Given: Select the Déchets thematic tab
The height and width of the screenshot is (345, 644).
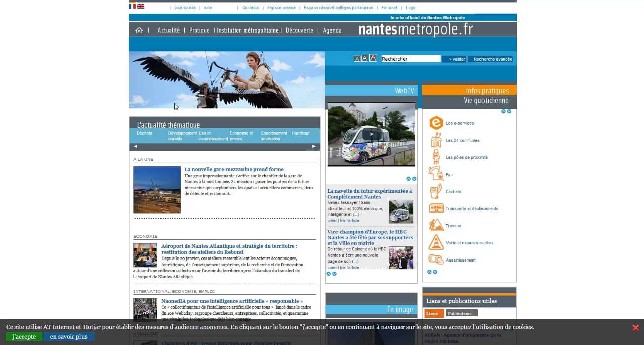Looking at the screenshot, I should pos(144,133).
